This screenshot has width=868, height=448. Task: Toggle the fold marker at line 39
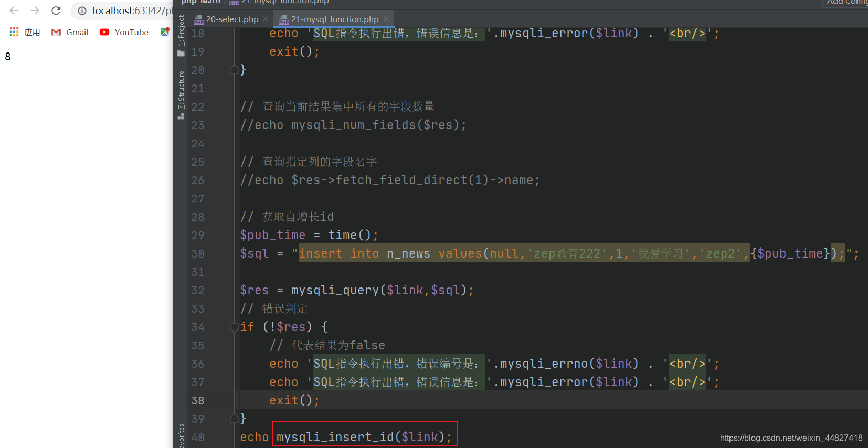click(235, 419)
